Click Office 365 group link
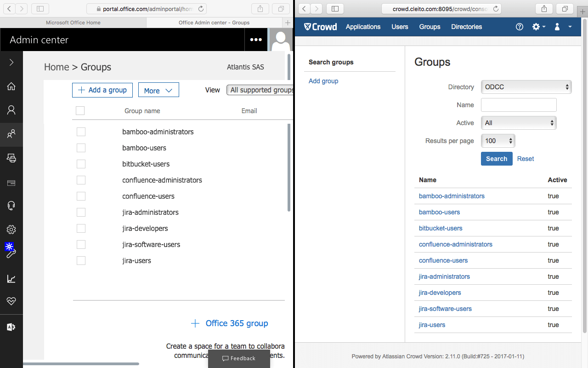This screenshot has width=588, height=368. coord(229,323)
